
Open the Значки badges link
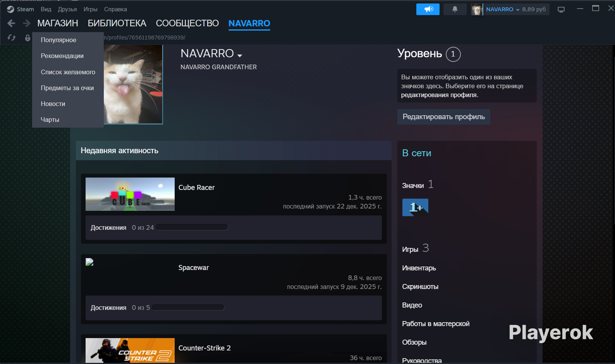413,186
